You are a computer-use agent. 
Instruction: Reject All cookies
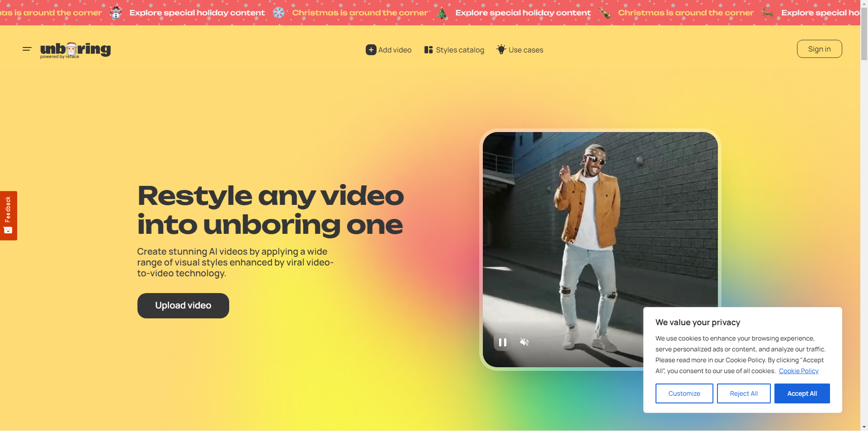click(x=744, y=393)
